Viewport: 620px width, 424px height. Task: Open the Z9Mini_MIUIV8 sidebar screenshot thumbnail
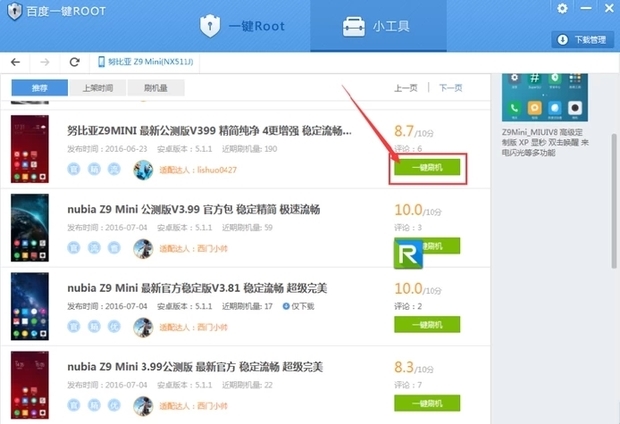point(544,97)
